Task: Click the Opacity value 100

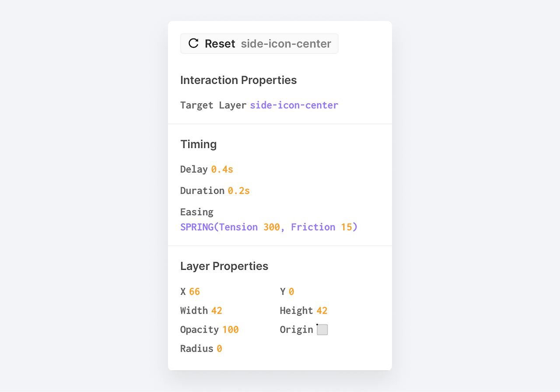Action: tap(231, 330)
